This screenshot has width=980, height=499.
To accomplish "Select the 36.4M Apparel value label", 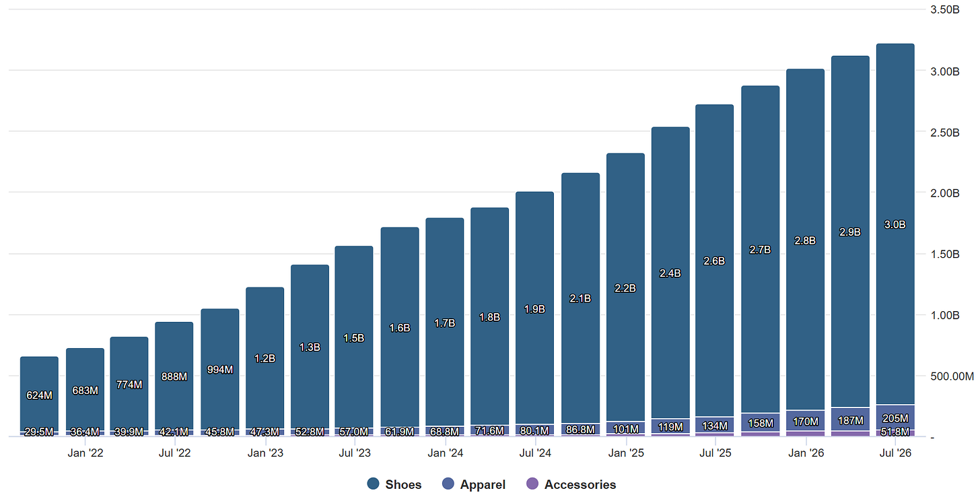I will (85, 431).
